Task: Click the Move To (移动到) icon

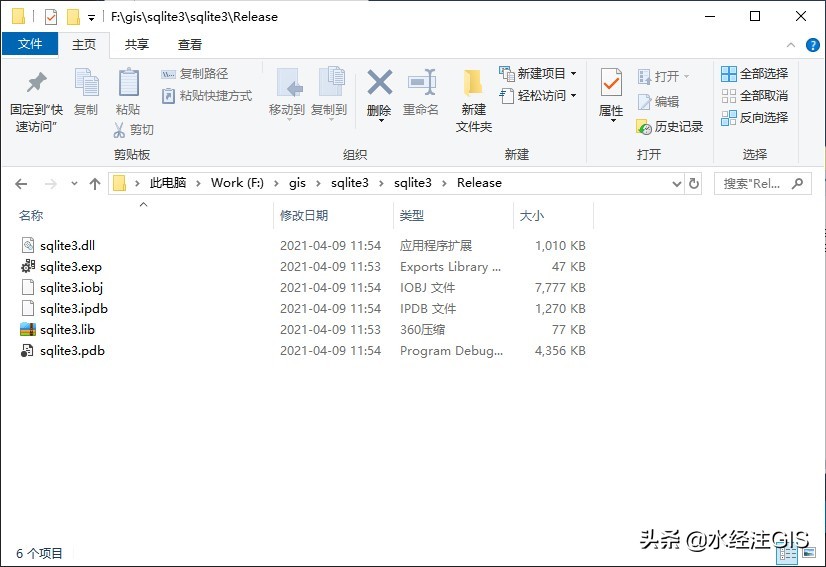Action: click(289, 83)
